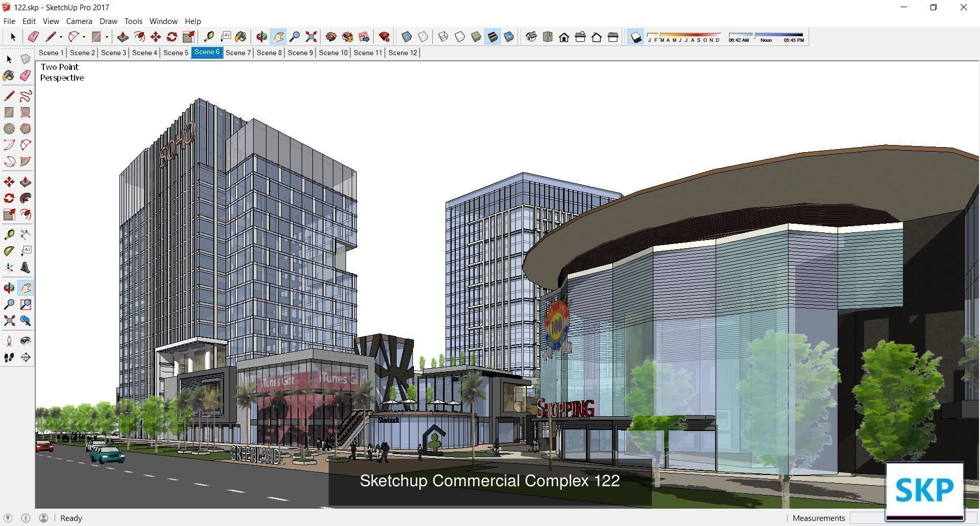Click the geo-location status icon
The height and width of the screenshot is (526, 980).
(x=8, y=518)
